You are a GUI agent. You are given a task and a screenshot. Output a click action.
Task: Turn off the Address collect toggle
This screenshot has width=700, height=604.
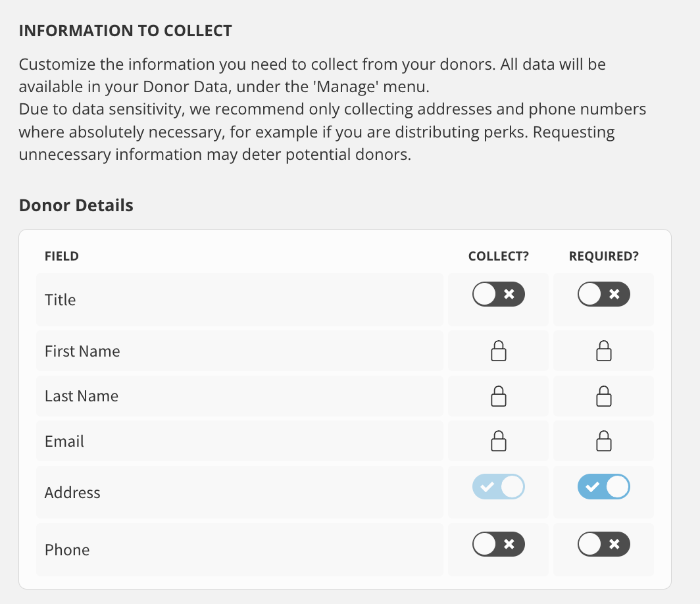pos(498,487)
